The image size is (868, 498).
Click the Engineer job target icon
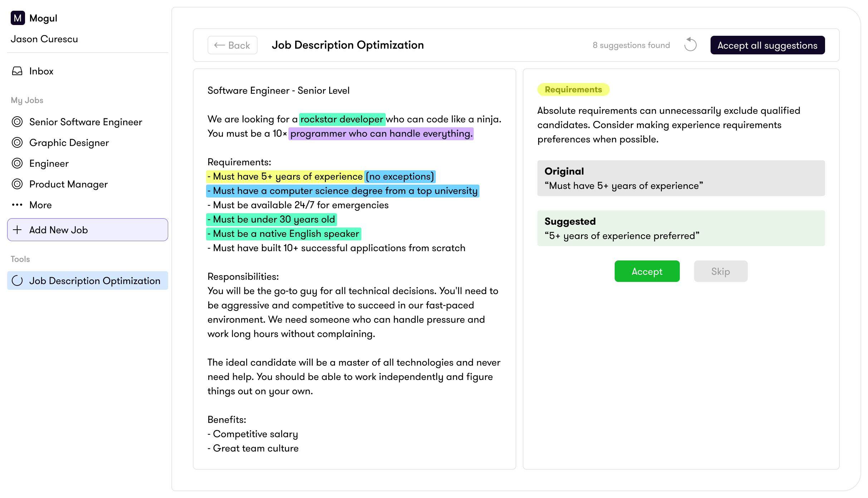point(17,163)
